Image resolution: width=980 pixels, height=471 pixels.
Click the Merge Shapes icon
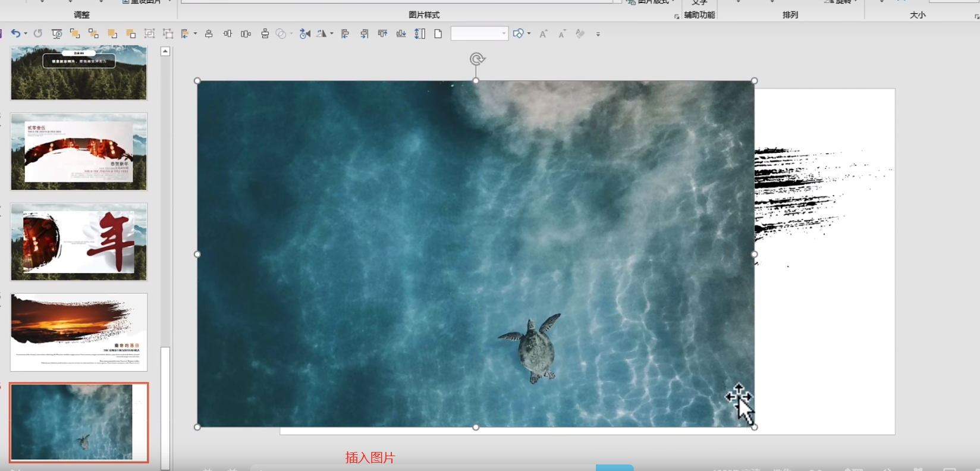pos(281,34)
